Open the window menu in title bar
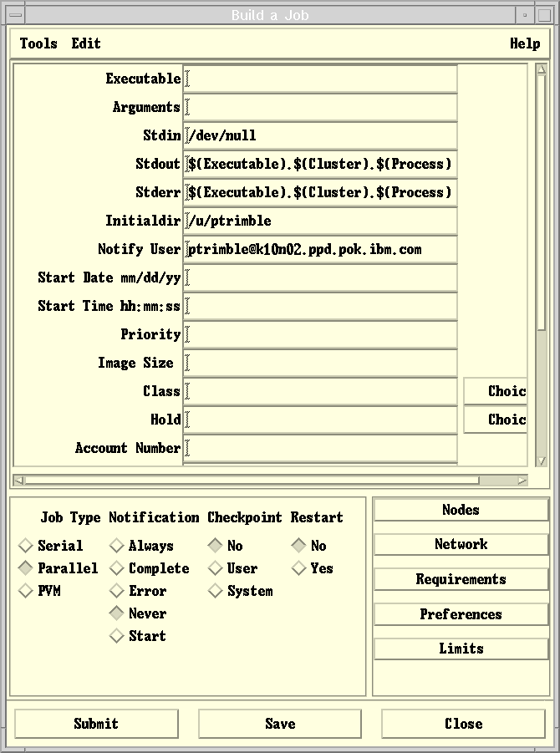560x753 pixels. coord(15,15)
